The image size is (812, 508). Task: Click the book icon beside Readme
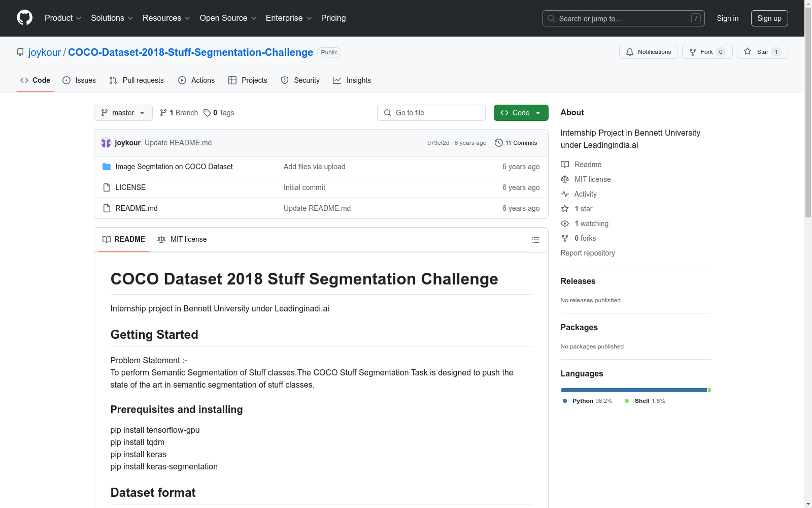tap(565, 165)
